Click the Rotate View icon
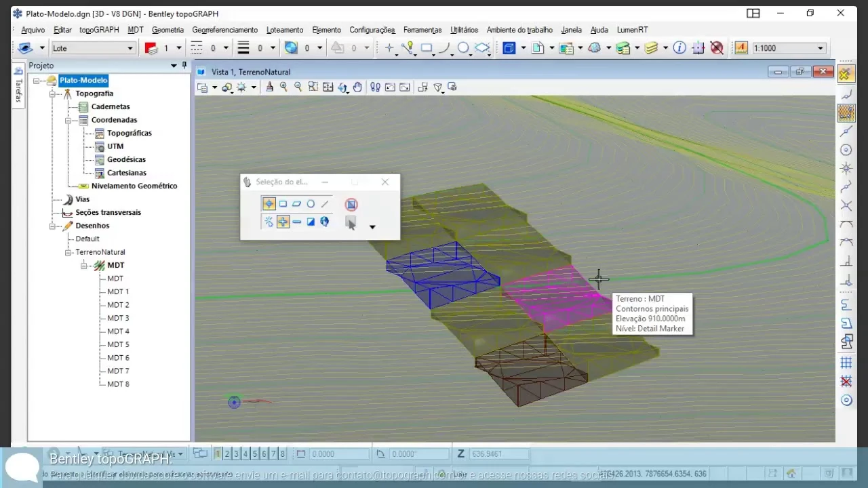The image size is (868, 488). (342, 87)
